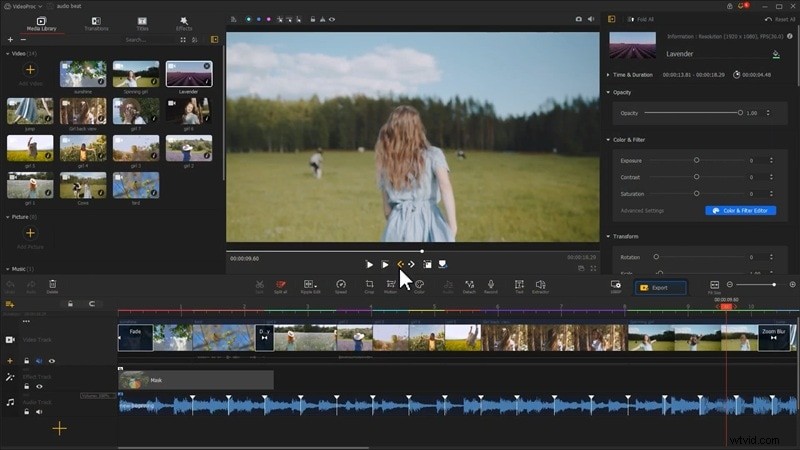Viewport: 800px width, 450px height.
Task: Click the snapshot camera icon above preview
Action: click(579, 19)
